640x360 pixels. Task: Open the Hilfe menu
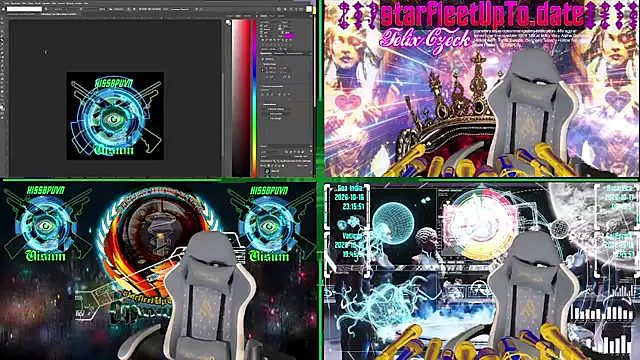pyautogui.click(x=86, y=3)
